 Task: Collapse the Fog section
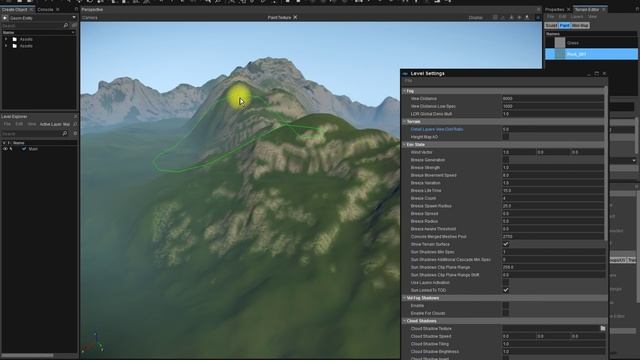pyautogui.click(x=404, y=91)
